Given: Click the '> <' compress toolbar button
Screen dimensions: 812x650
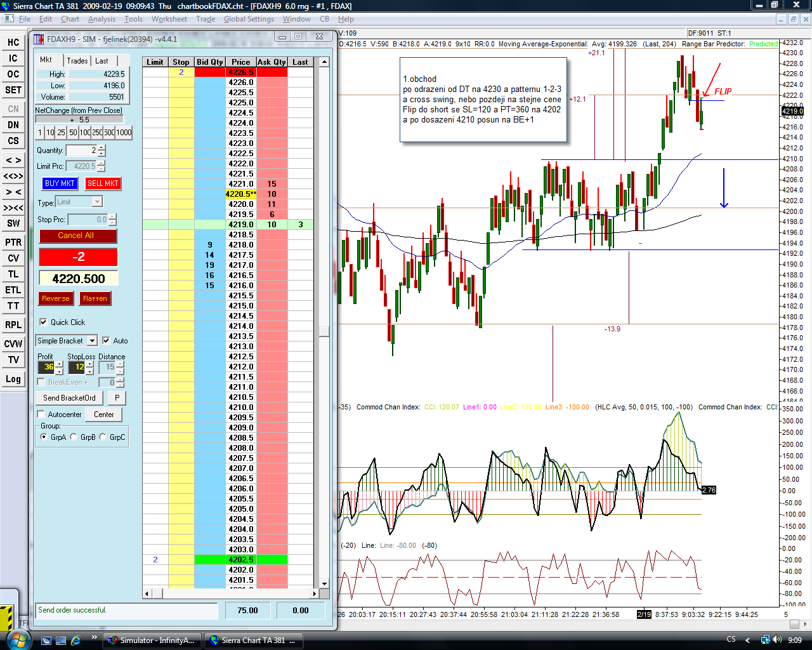Looking at the screenshot, I should point(13,192).
